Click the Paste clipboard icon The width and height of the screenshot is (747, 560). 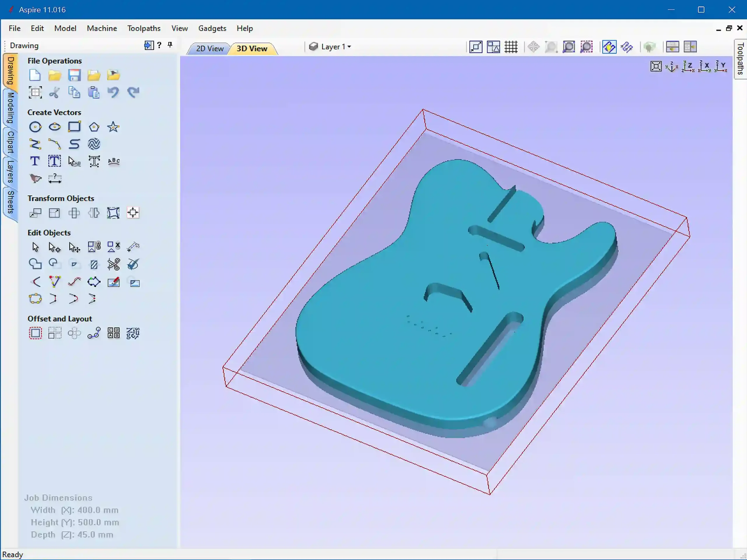click(94, 92)
